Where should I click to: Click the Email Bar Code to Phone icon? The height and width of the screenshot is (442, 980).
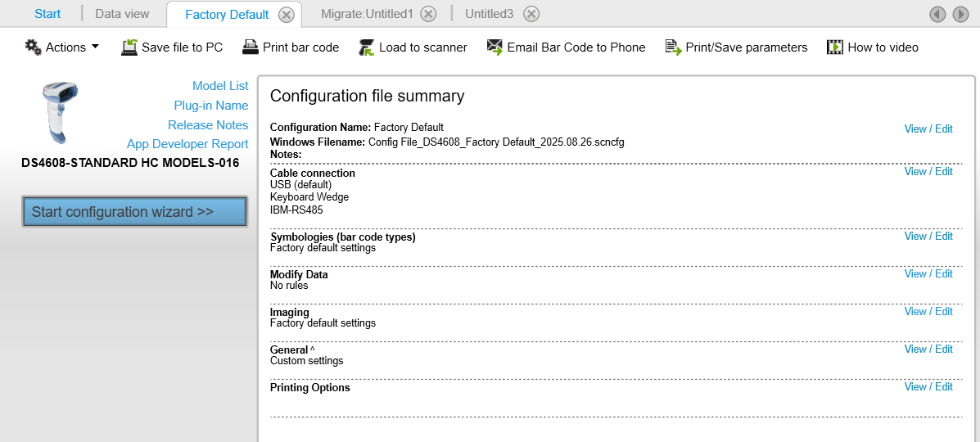[495, 47]
